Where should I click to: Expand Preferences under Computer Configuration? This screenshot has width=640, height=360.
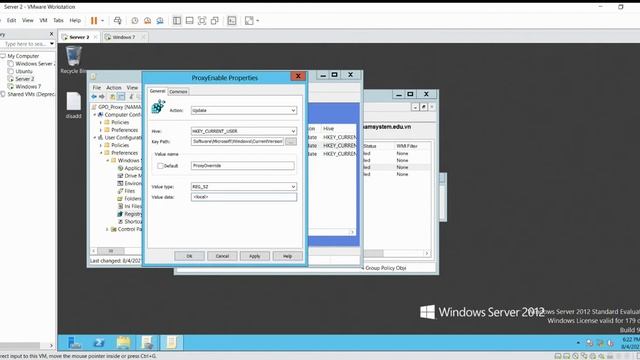101,130
